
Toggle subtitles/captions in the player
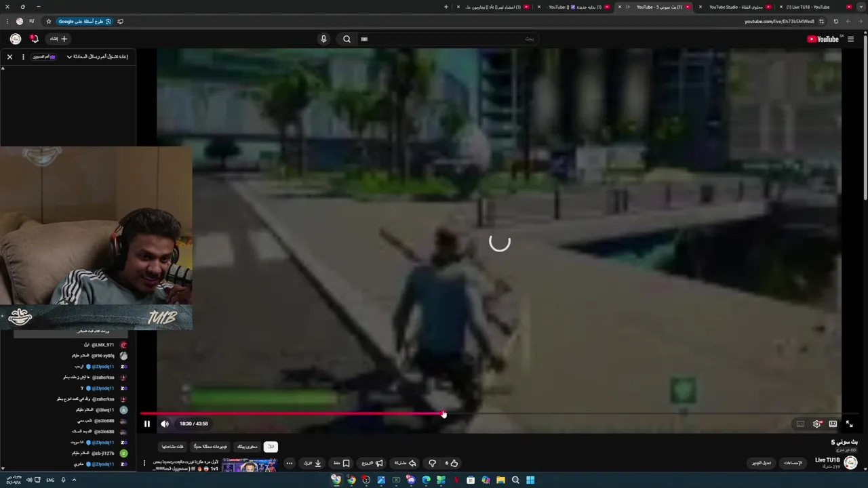pyautogui.click(x=800, y=424)
